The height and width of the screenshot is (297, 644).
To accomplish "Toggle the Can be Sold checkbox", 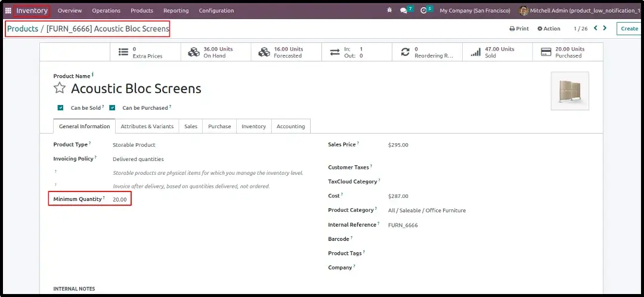I will click(60, 107).
